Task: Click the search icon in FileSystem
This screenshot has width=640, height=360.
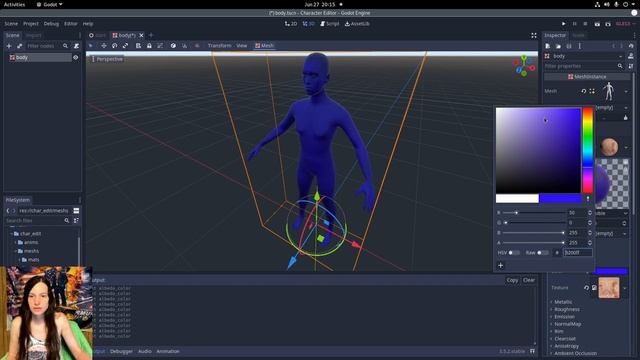Action: [x=67, y=220]
